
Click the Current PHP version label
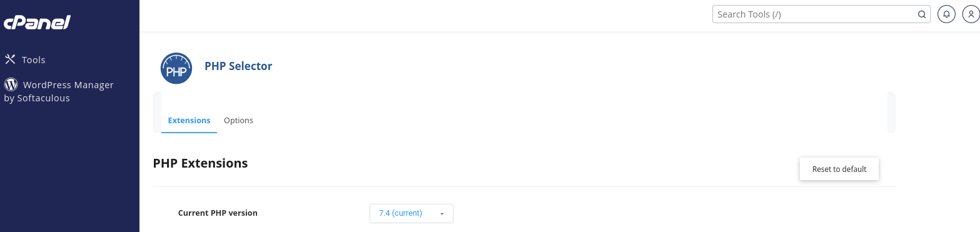coord(218,213)
